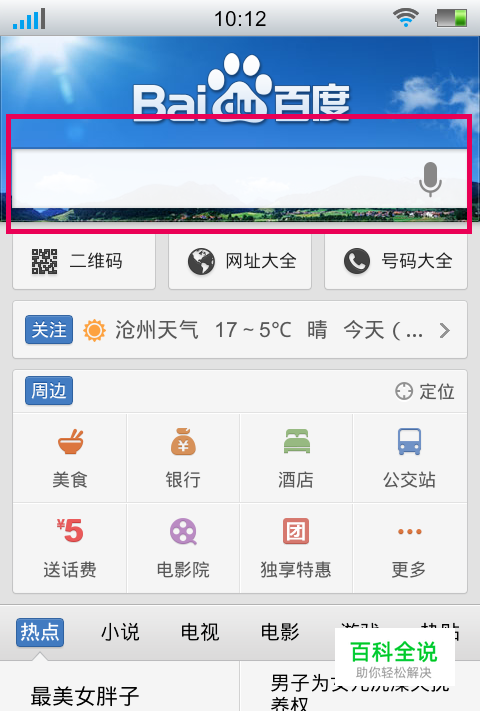The width and height of the screenshot is (480, 711).
Task: Click 定位 to locate position
Action: (x=425, y=391)
